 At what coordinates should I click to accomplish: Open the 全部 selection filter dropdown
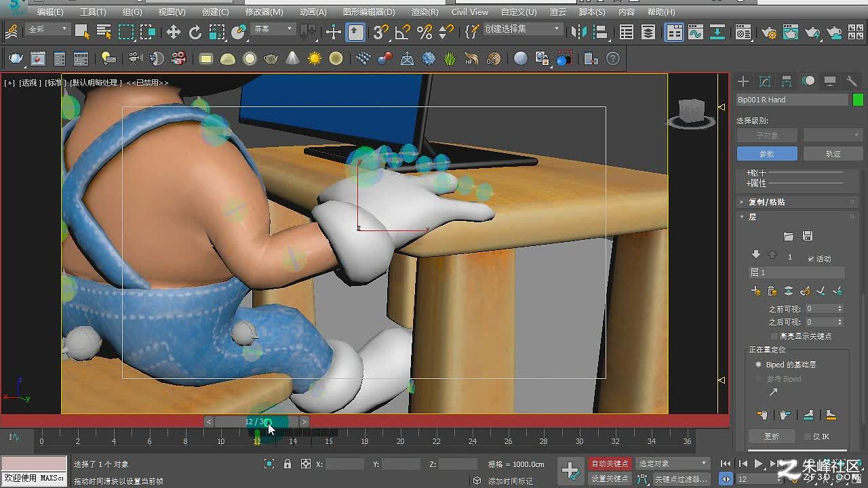tap(47, 29)
